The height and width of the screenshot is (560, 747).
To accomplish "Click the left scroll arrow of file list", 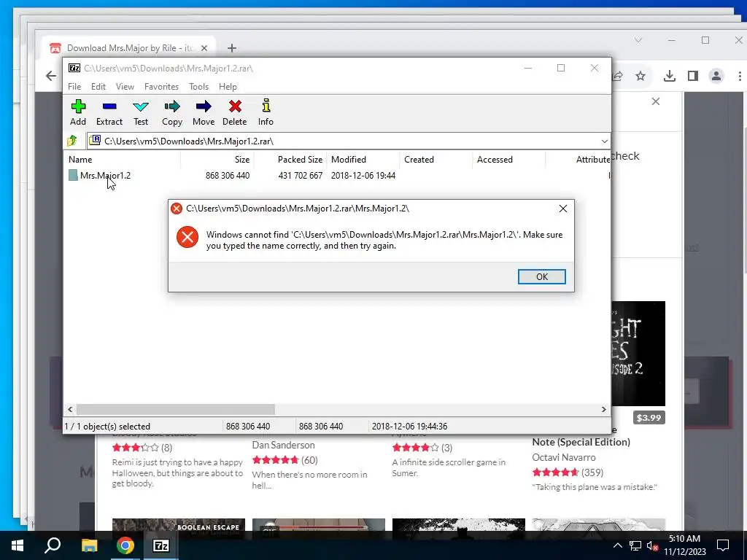I will pos(70,409).
